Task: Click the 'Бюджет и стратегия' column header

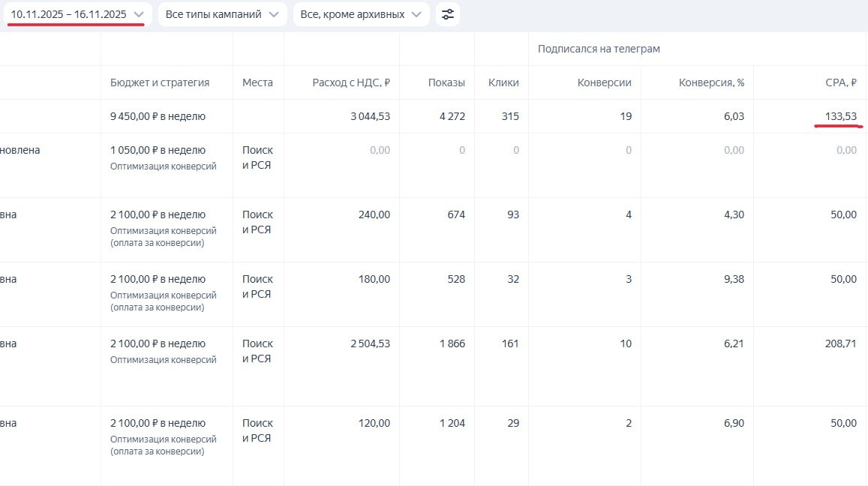Action: pos(160,82)
